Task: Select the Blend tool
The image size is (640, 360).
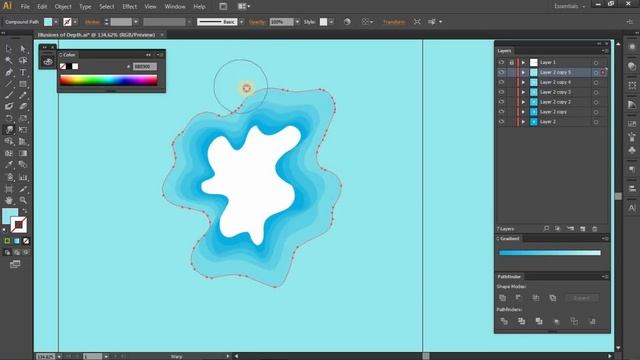Action: point(23,165)
